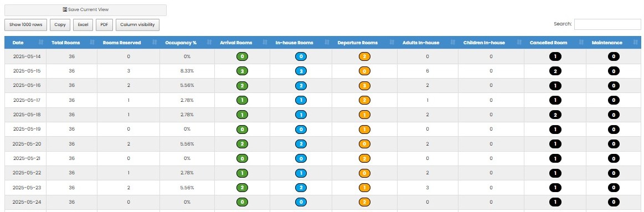Click occupancy value 8.33%
Screen dimensions: 644x212
point(187,71)
